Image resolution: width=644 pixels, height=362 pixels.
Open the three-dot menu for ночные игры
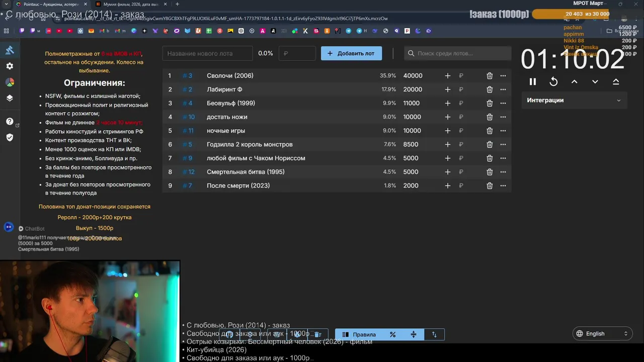click(503, 131)
